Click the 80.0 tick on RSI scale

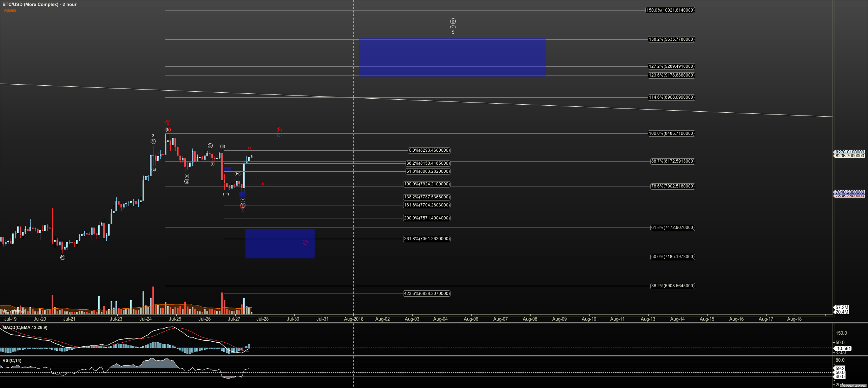[x=840, y=360]
